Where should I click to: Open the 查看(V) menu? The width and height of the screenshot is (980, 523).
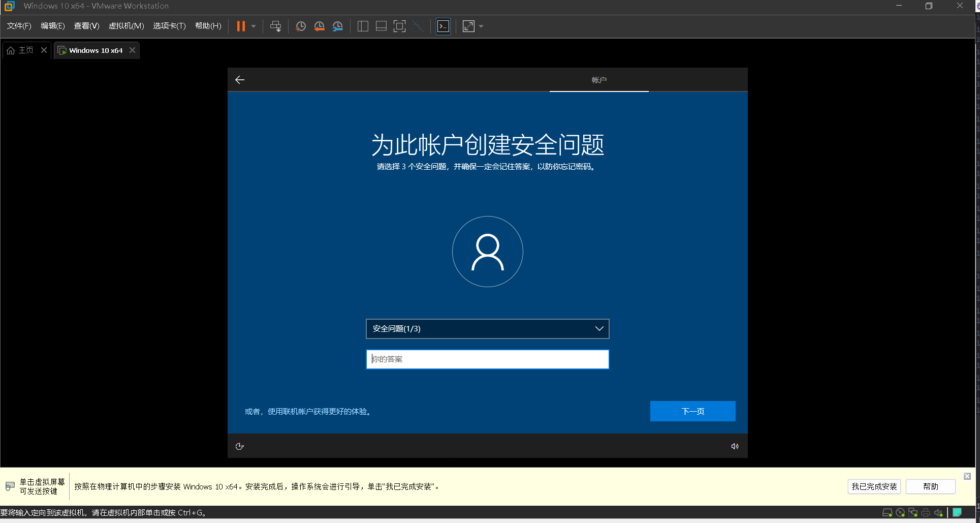[86, 26]
